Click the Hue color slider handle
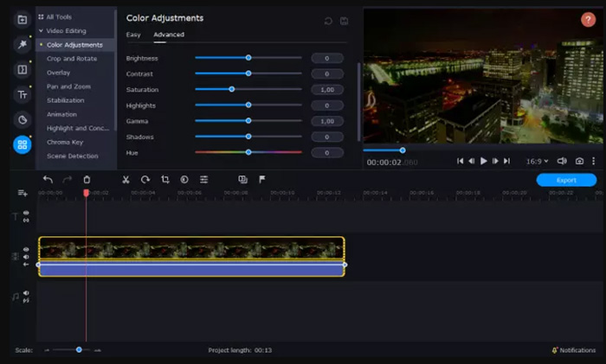Screen dimensions: 606x364 (248, 152)
